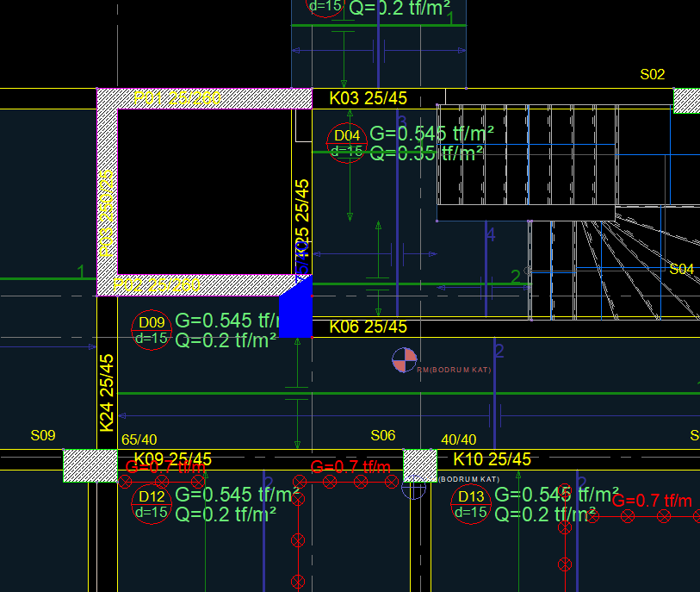Pick the K09 25/45 beam label
Viewport: 700px width, 592px height.
pos(172,459)
